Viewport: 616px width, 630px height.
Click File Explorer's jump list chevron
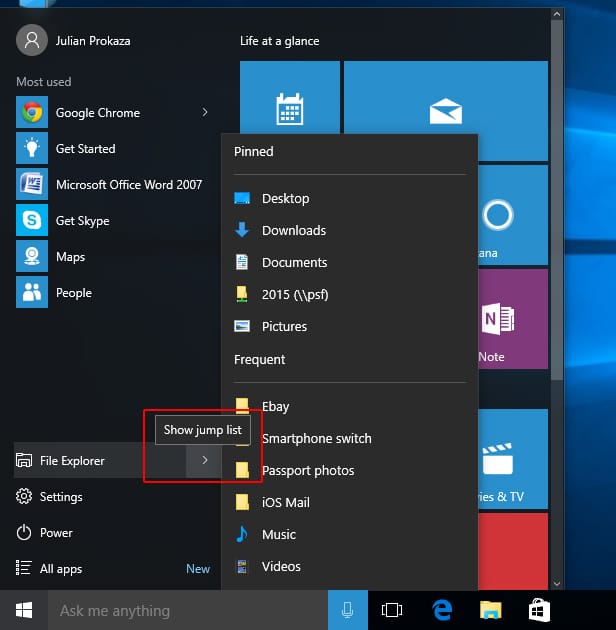pyautogui.click(x=204, y=460)
